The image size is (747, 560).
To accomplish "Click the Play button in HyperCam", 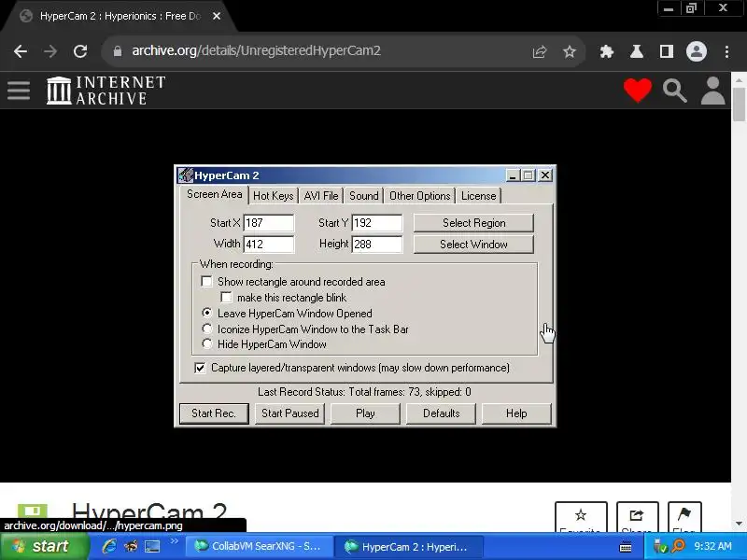I will pos(365,413).
